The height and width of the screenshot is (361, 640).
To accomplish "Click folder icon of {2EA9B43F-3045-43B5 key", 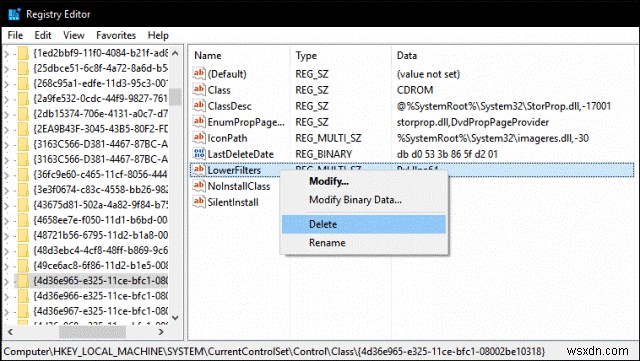I will (x=23, y=129).
